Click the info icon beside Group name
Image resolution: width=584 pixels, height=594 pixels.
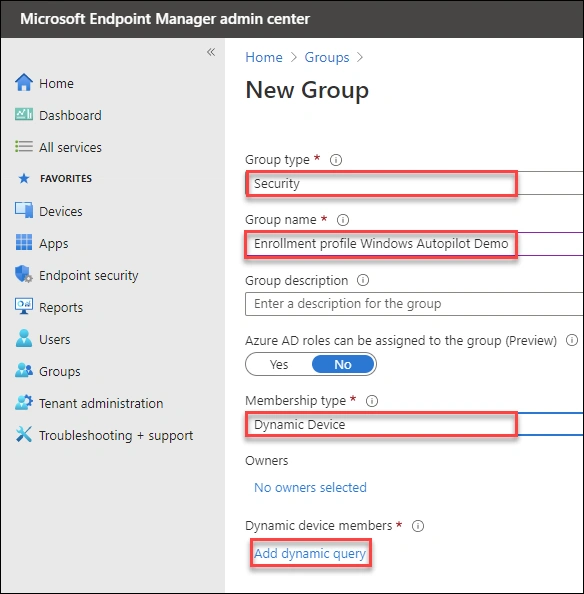[343, 220]
